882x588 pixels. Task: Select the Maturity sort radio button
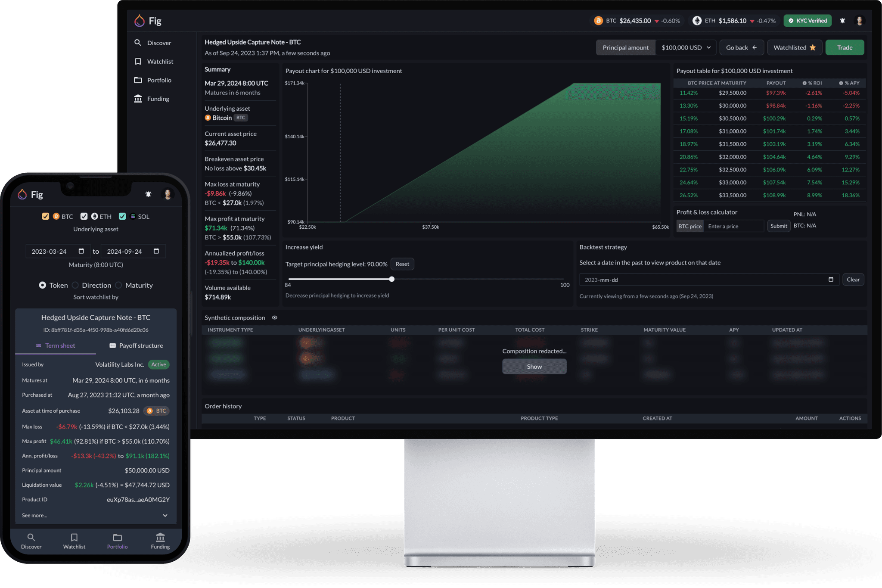coord(118,285)
